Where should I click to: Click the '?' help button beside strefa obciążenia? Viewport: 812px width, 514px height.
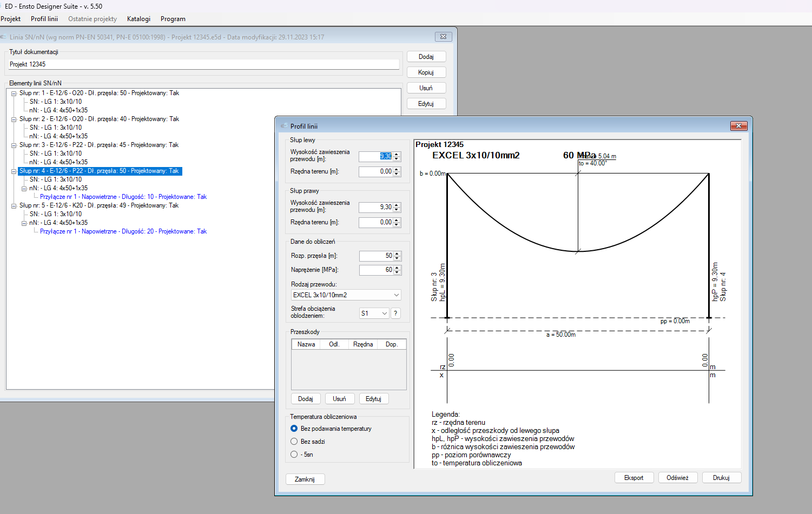pos(395,313)
